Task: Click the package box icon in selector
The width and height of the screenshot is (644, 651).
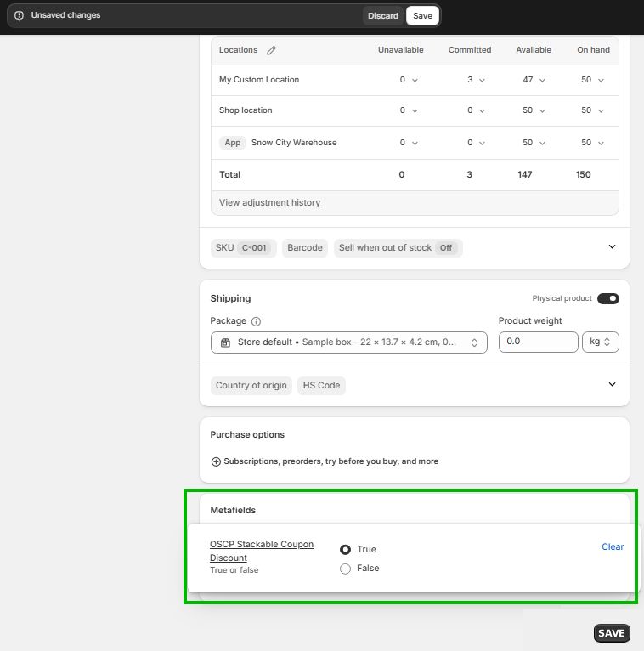Action: click(225, 342)
